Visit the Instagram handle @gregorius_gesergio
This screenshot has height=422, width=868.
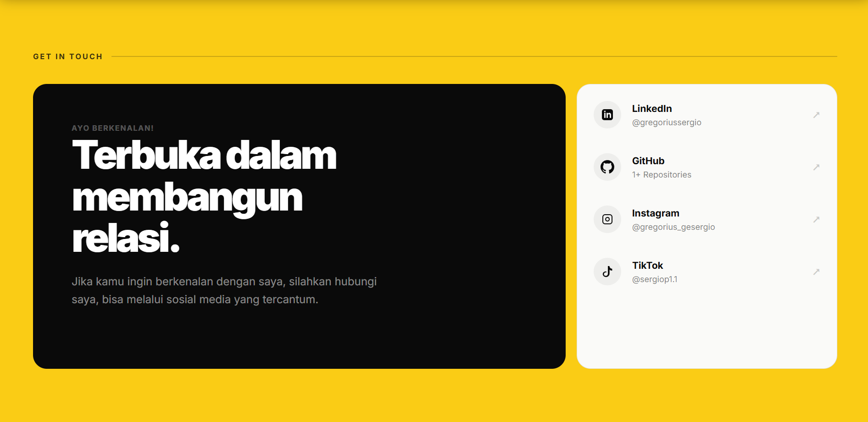(x=673, y=227)
